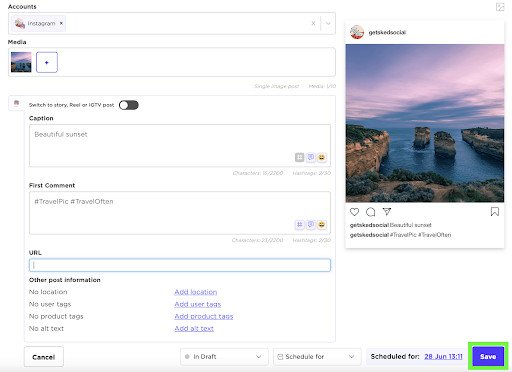This screenshot has width=512, height=372.
Task: Open the In Draft status dropdown
Action: pyautogui.click(x=224, y=357)
